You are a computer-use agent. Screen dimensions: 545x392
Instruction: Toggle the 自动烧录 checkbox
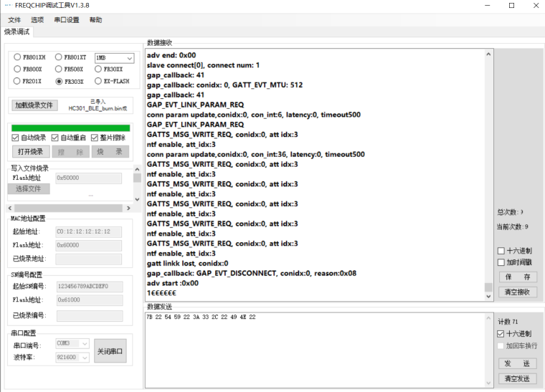16,138
